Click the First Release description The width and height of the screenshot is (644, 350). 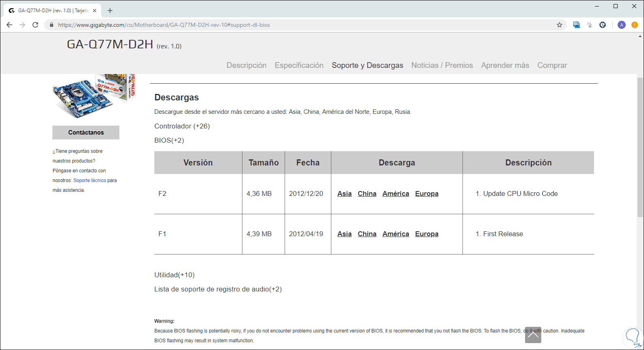coord(503,234)
